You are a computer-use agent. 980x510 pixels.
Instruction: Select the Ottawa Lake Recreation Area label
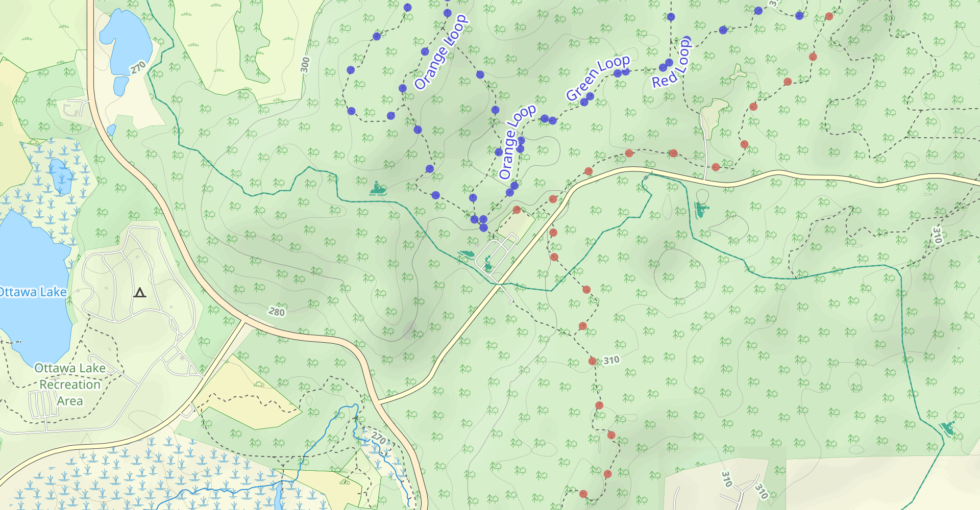coord(70,385)
